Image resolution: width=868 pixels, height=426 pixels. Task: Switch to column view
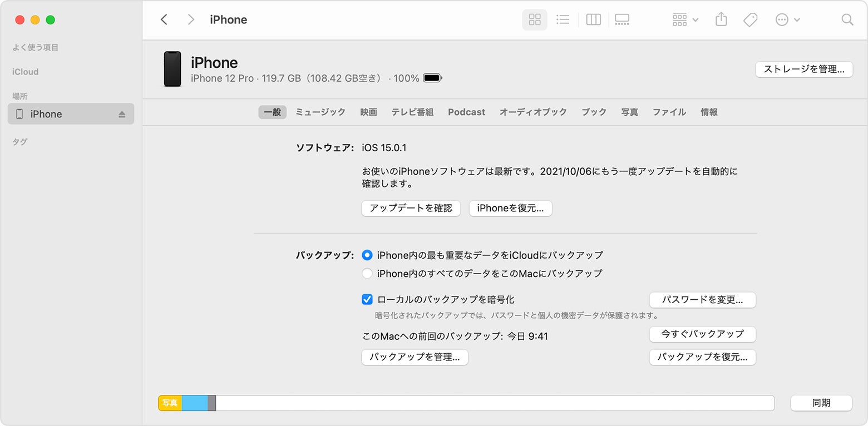pos(594,20)
